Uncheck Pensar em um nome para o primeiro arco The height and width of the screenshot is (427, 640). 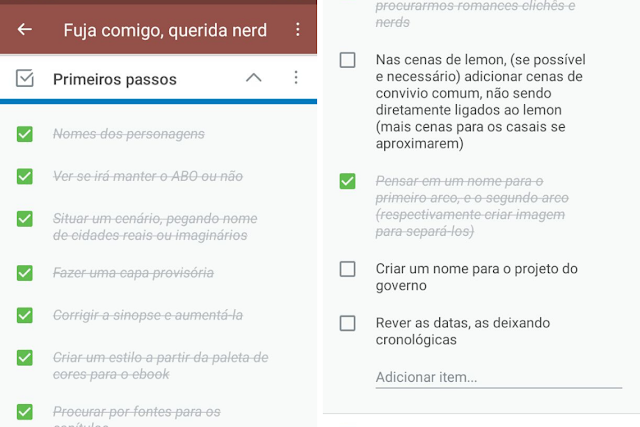coord(347,181)
